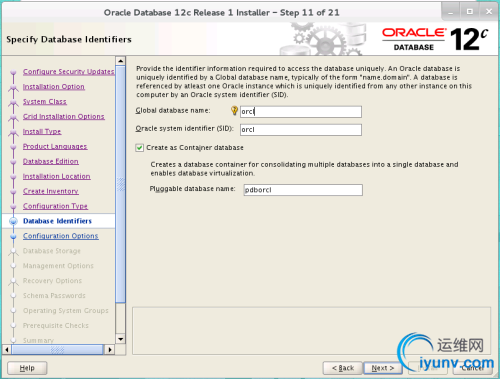
Task: Click the sidebar horizontal scrollbar thumb
Action: pos(57,350)
